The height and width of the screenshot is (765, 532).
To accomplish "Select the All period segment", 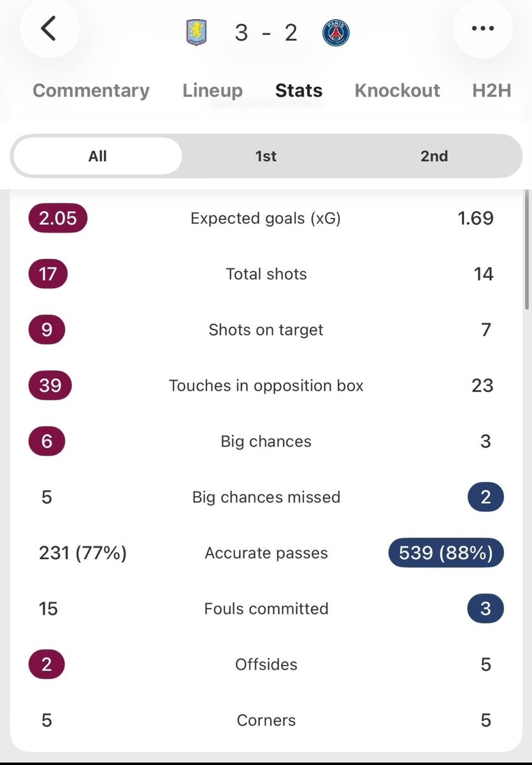I will point(97,156).
